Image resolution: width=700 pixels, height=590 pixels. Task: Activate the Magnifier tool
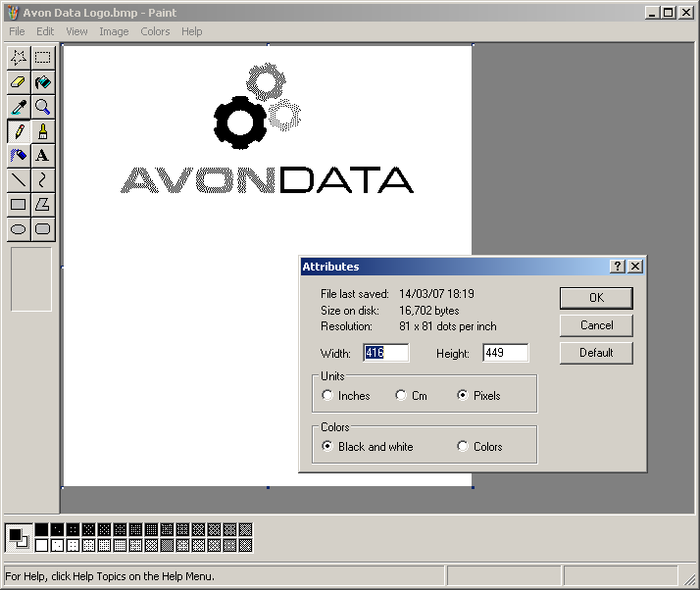43,107
